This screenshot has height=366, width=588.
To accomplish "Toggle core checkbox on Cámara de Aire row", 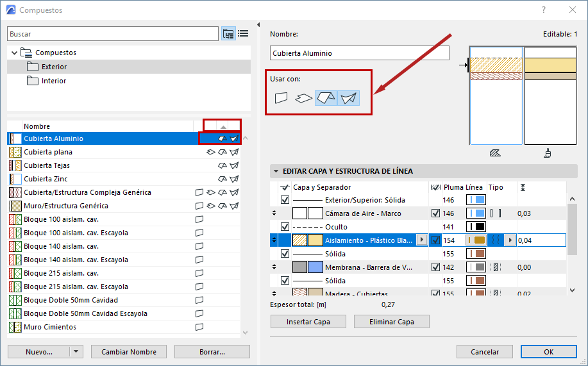I will pyautogui.click(x=435, y=213).
